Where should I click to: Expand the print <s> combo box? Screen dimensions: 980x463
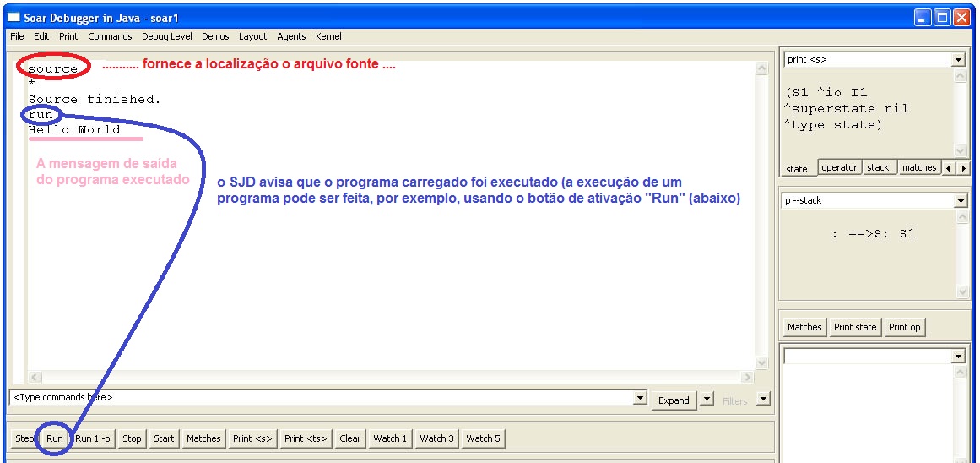coord(958,60)
